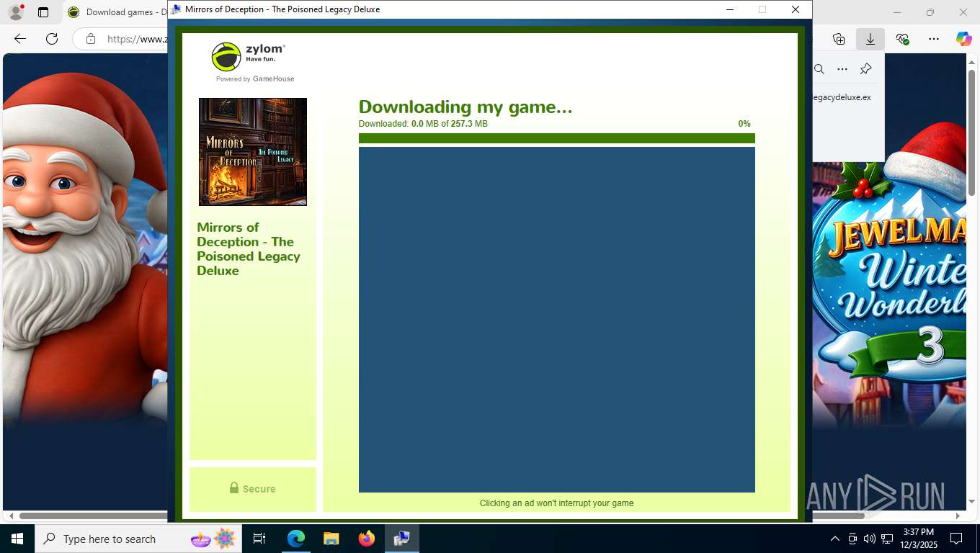Click the 'Downloading my game...' heading
The width and height of the screenshot is (980, 553).
tap(465, 107)
